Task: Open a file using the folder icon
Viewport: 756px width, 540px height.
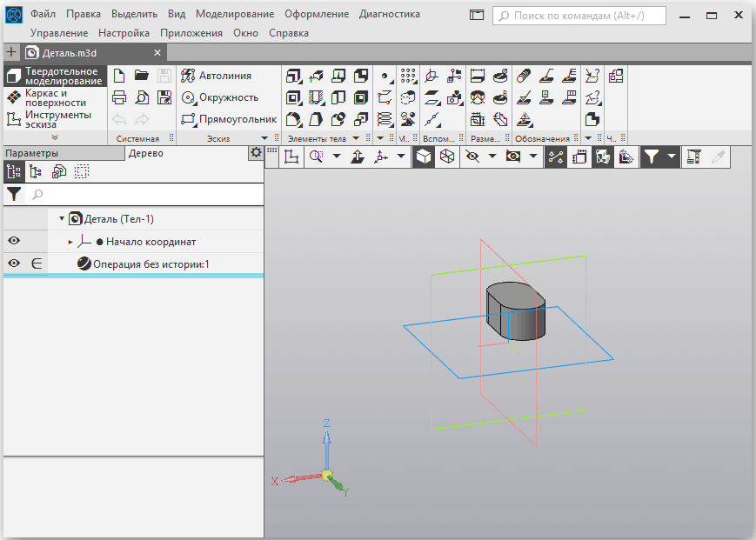Action: pos(141,75)
